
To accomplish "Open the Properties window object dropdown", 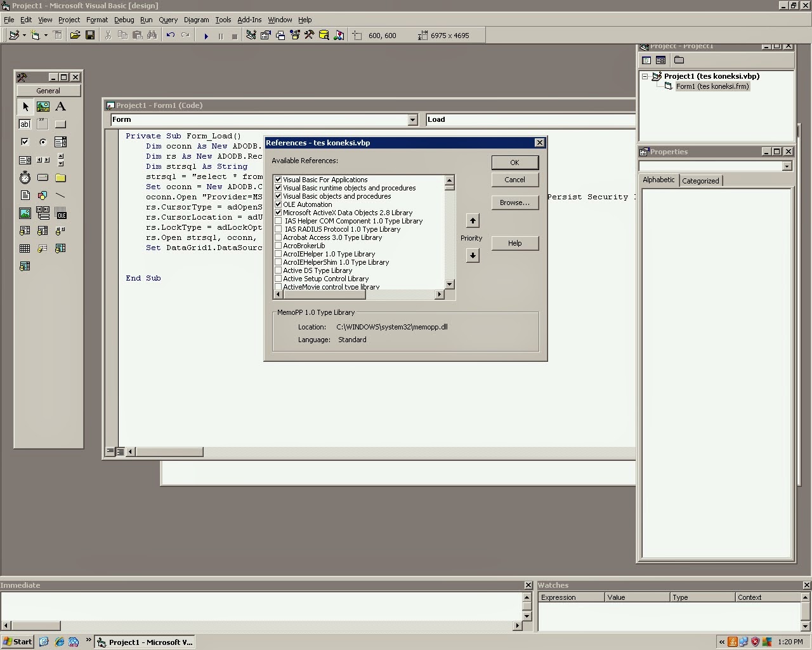I will coord(787,166).
